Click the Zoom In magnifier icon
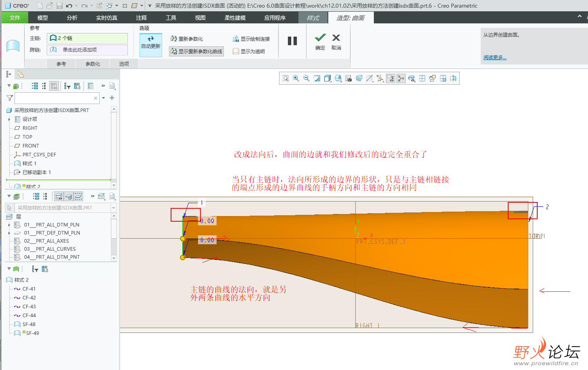This screenshot has height=370, width=588. coord(296,78)
